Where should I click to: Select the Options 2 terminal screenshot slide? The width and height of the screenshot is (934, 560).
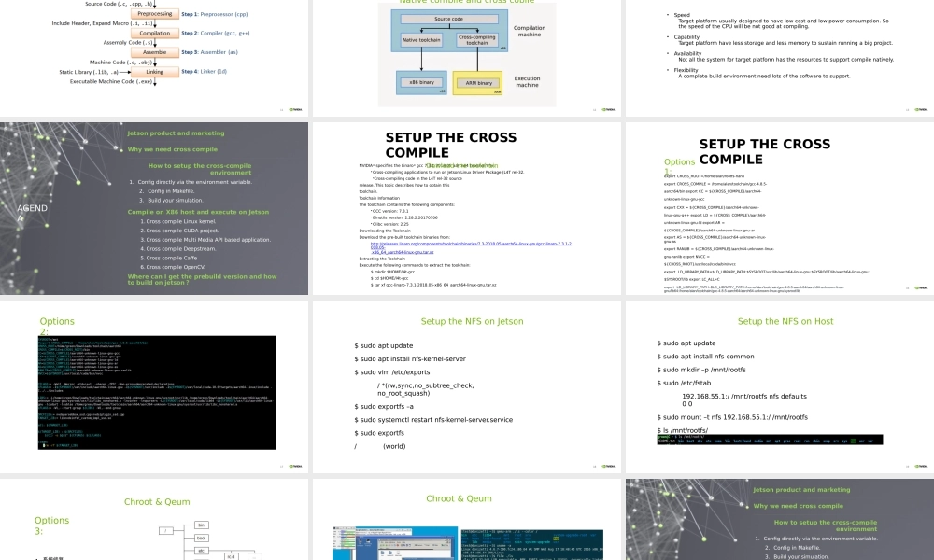(x=154, y=386)
